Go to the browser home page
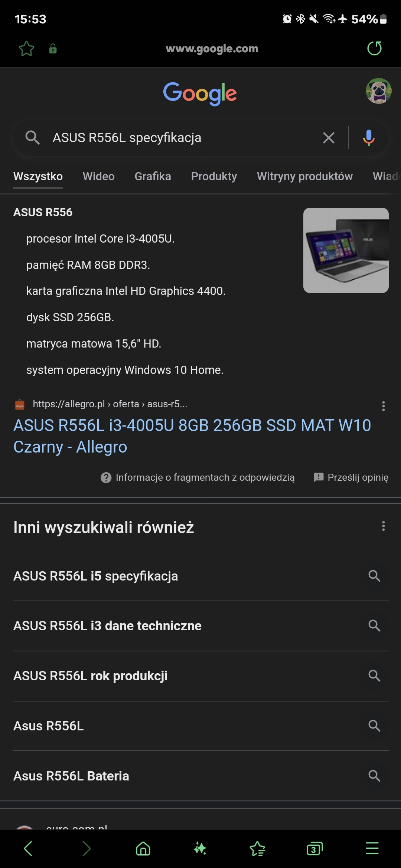The width and height of the screenshot is (401, 868). [x=143, y=848]
